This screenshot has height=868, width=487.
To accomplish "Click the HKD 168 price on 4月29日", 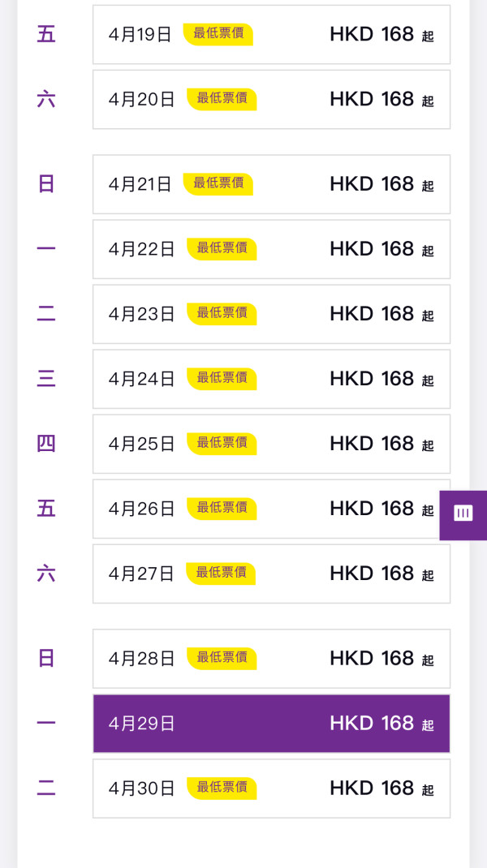I will [x=372, y=723].
